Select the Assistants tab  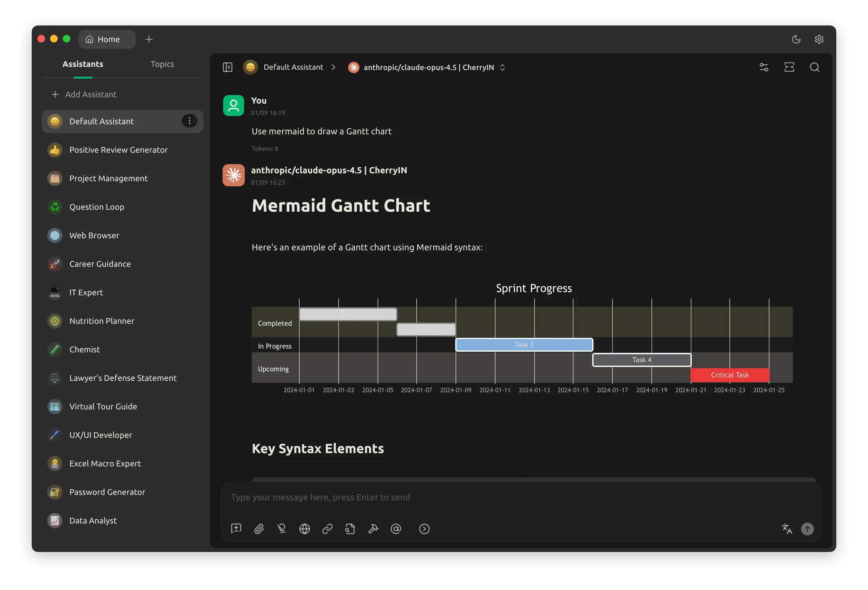(82, 64)
